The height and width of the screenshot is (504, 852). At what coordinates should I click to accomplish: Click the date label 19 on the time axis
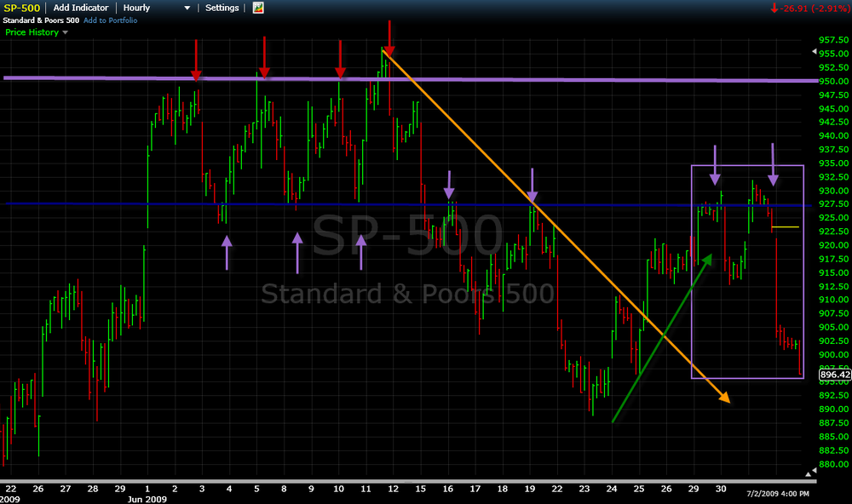530,489
